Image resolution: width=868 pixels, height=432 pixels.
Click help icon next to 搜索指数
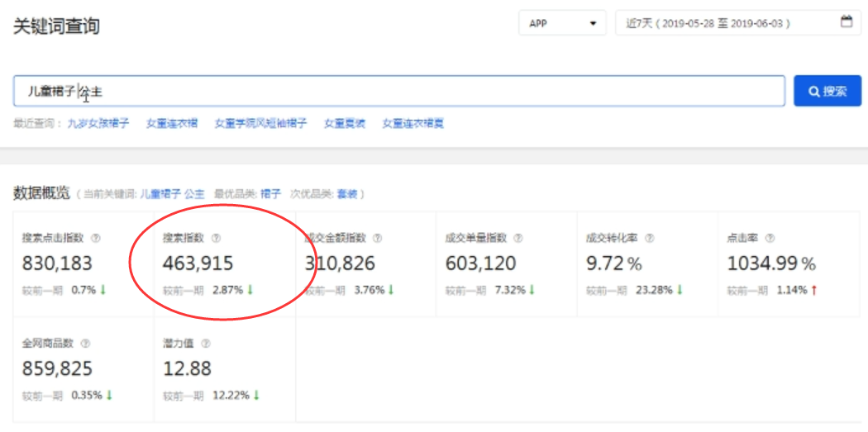[216, 238]
